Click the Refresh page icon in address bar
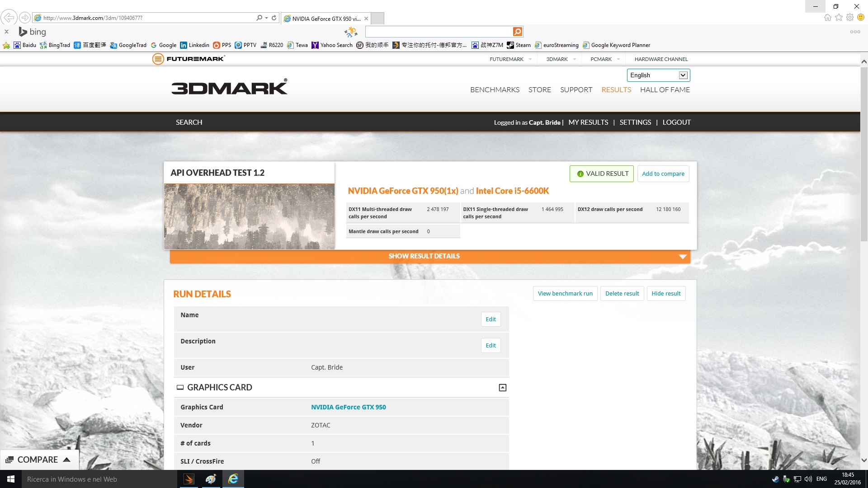The height and width of the screenshot is (488, 868). click(274, 18)
